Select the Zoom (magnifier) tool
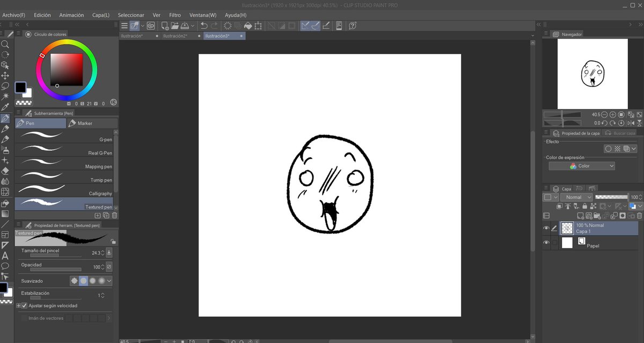644x343 pixels. pyautogui.click(x=6, y=45)
